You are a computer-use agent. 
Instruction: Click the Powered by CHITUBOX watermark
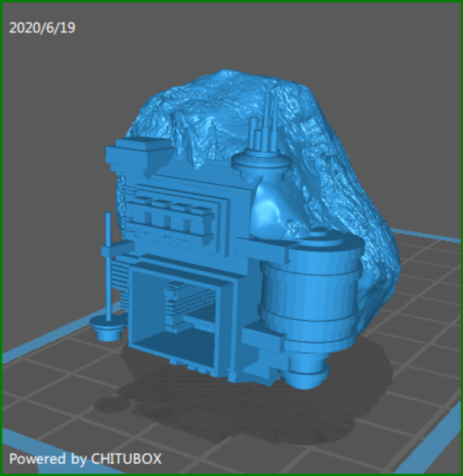pyautogui.click(x=87, y=460)
